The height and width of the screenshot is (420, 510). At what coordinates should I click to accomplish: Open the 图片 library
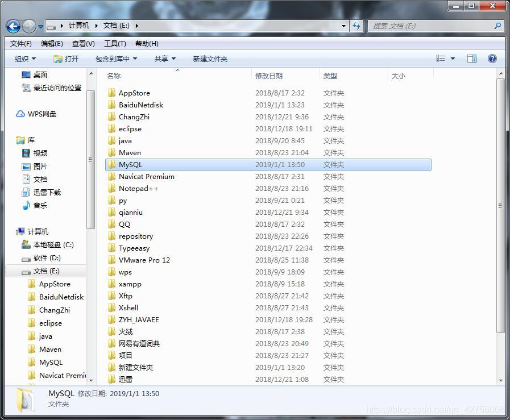(35, 167)
